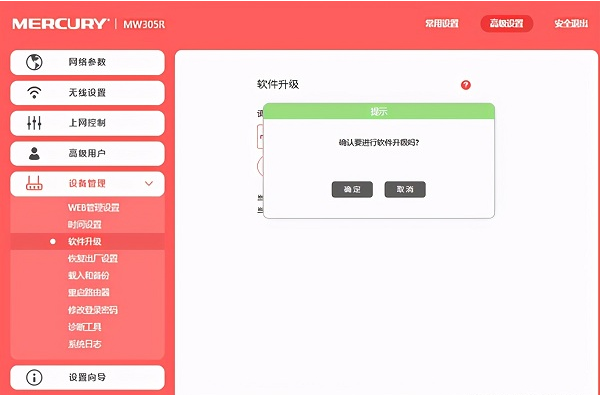Open 无线设置 menu

[x=87, y=93]
